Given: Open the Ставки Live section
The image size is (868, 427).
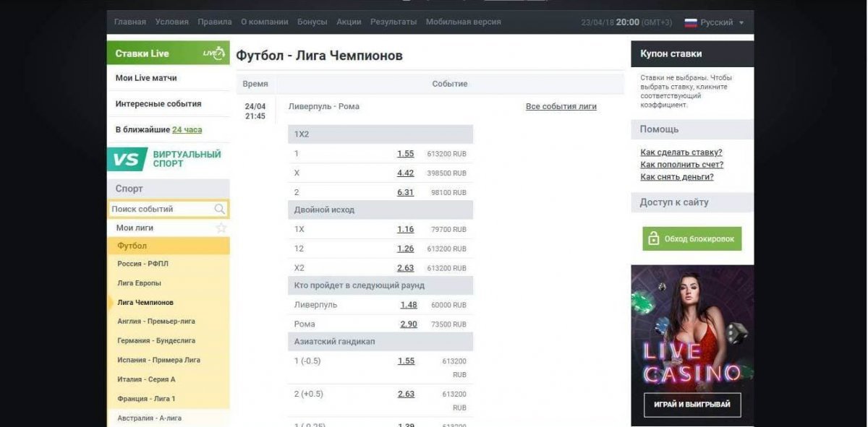Looking at the screenshot, I should tap(169, 53).
